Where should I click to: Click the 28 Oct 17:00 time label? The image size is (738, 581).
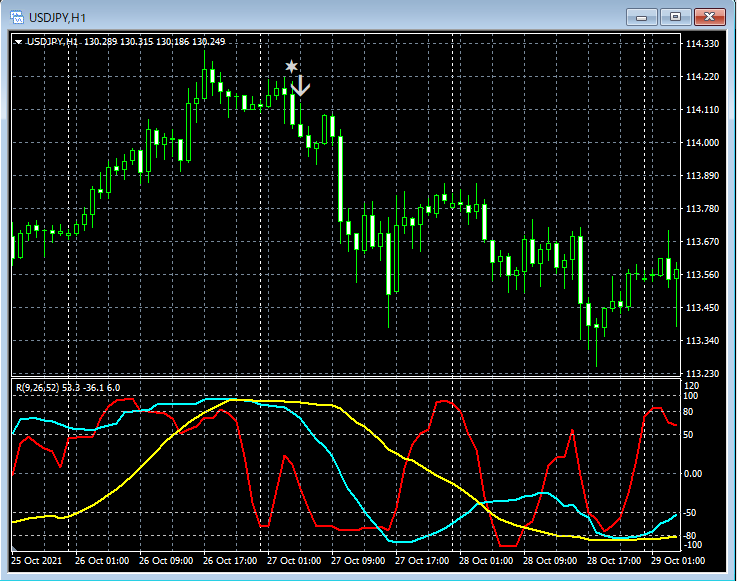tap(614, 561)
